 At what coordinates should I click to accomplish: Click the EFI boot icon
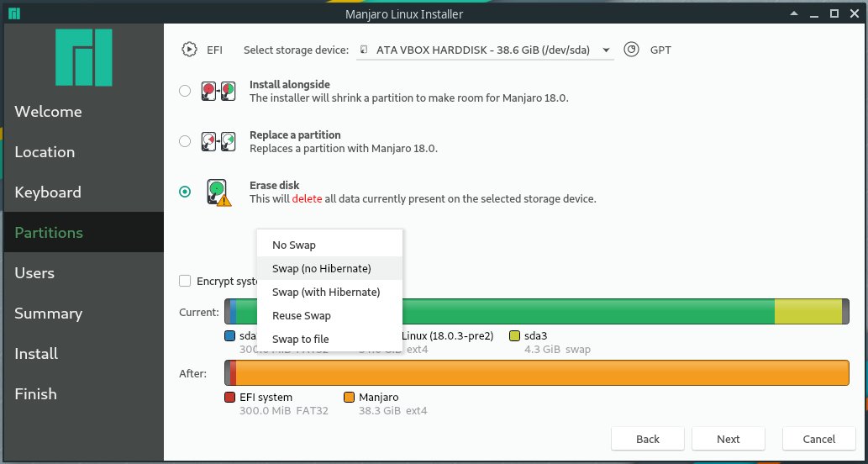tap(190, 50)
